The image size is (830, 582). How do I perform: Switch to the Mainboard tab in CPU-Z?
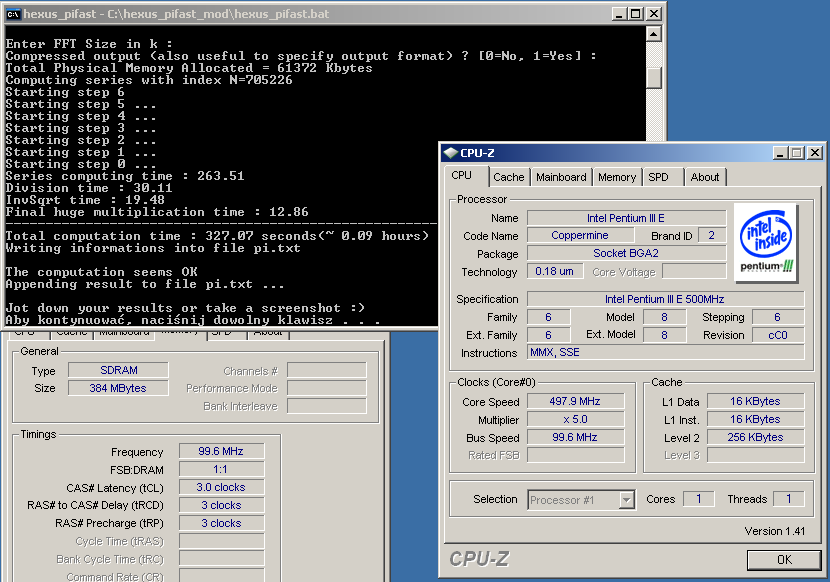pyautogui.click(x=561, y=177)
